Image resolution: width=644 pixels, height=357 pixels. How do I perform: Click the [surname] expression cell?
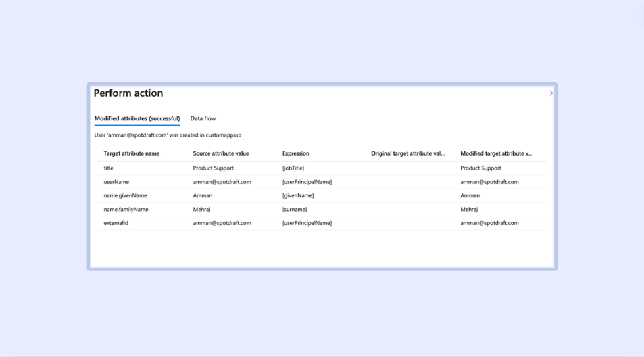point(295,210)
